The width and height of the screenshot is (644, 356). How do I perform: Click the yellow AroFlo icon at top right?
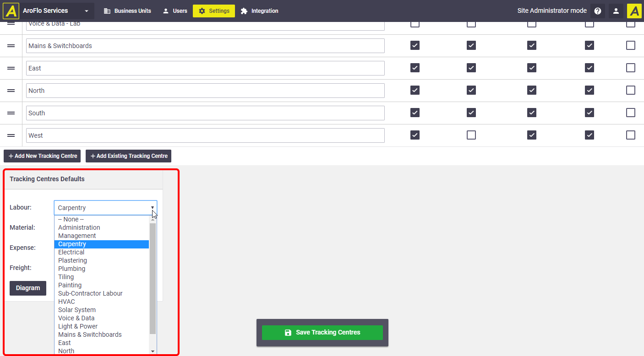pos(634,11)
